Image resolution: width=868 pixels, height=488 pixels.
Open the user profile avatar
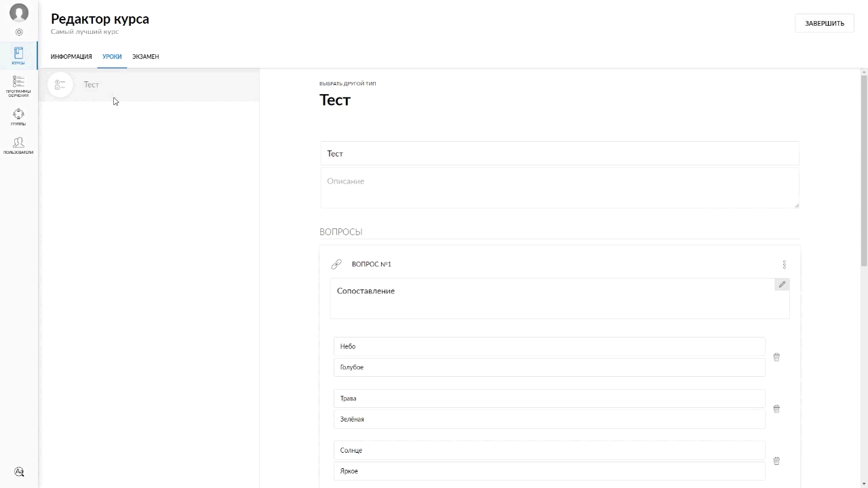tap(19, 13)
